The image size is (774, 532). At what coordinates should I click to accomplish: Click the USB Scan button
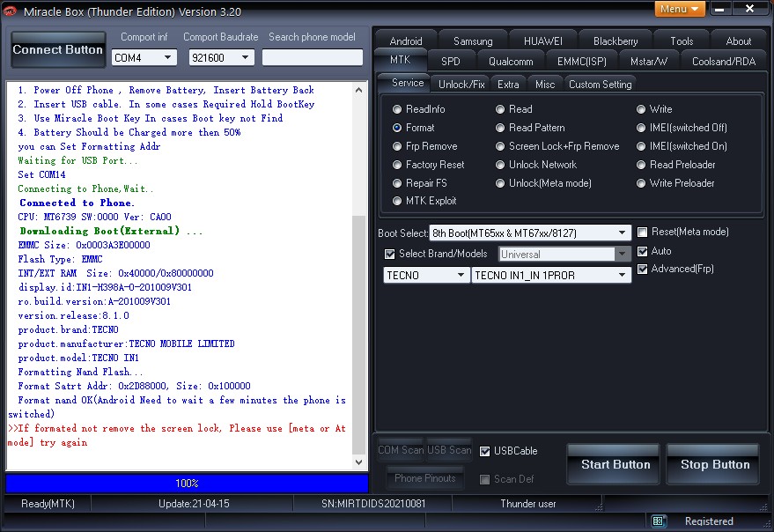click(449, 450)
